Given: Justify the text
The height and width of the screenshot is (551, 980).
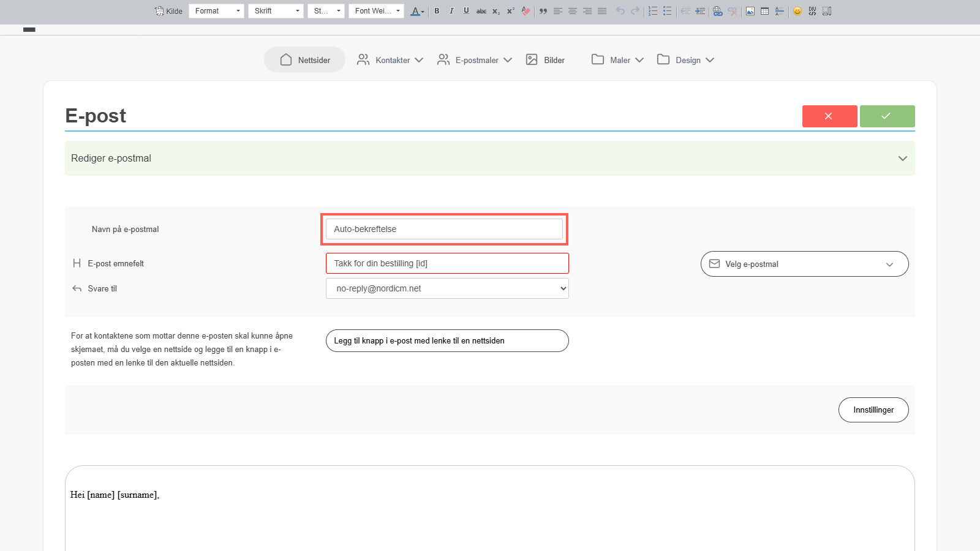Looking at the screenshot, I should (602, 11).
